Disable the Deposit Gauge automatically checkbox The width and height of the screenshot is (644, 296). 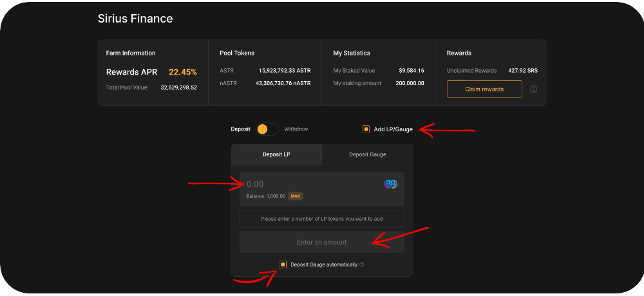click(283, 264)
